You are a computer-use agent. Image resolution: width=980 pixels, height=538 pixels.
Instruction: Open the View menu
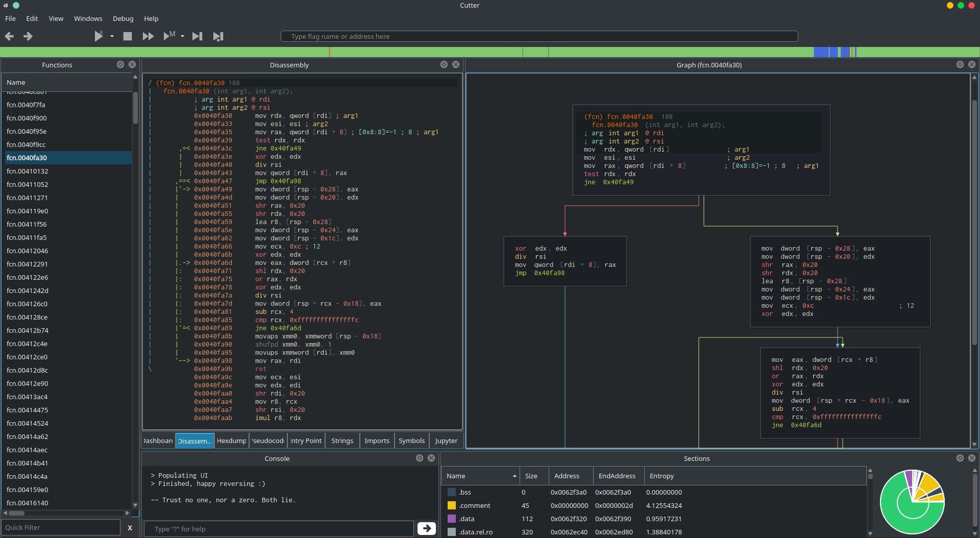[x=56, y=18]
